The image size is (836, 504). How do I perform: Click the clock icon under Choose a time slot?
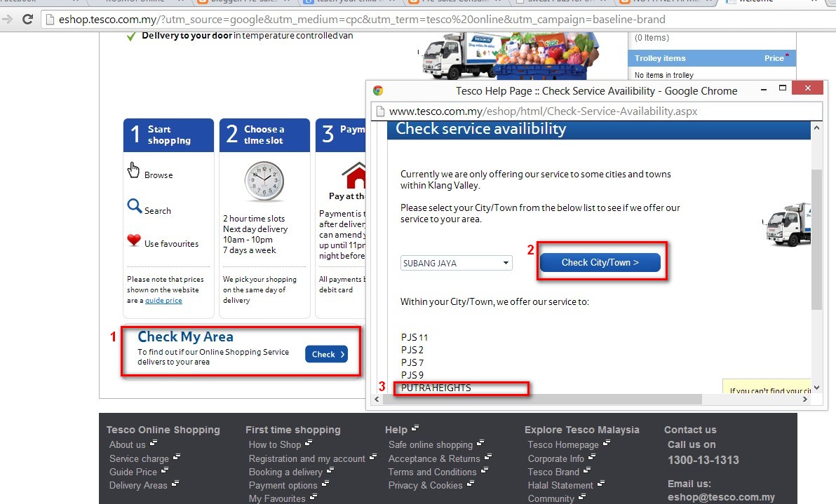263,181
